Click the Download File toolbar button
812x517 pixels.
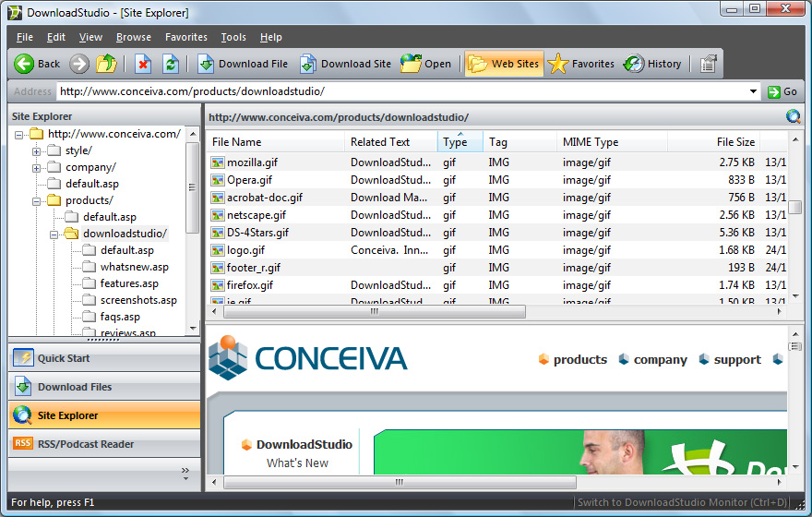click(x=243, y=64)
